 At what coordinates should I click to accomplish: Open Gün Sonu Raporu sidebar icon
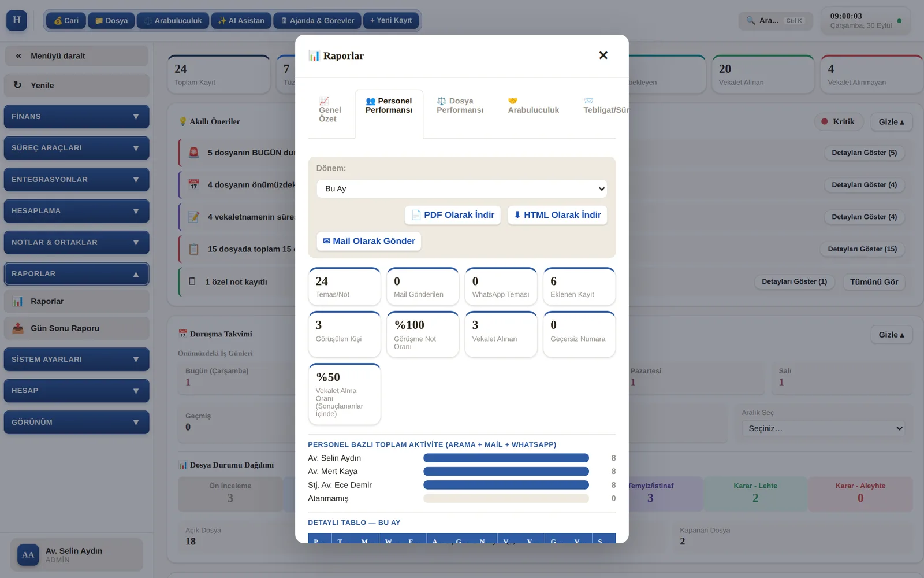coord(18,328)
